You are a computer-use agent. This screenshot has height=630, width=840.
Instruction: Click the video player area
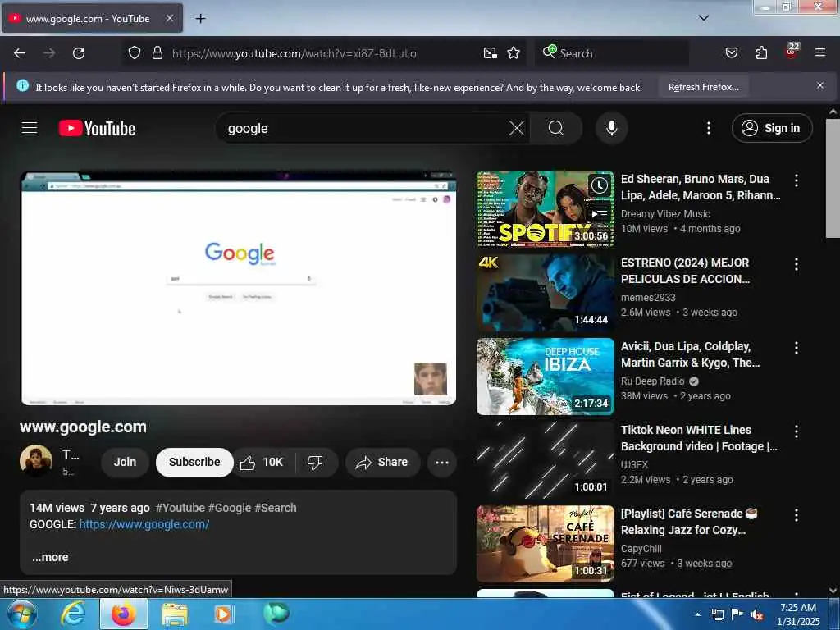pyautogui.click(x=239, y=288)
